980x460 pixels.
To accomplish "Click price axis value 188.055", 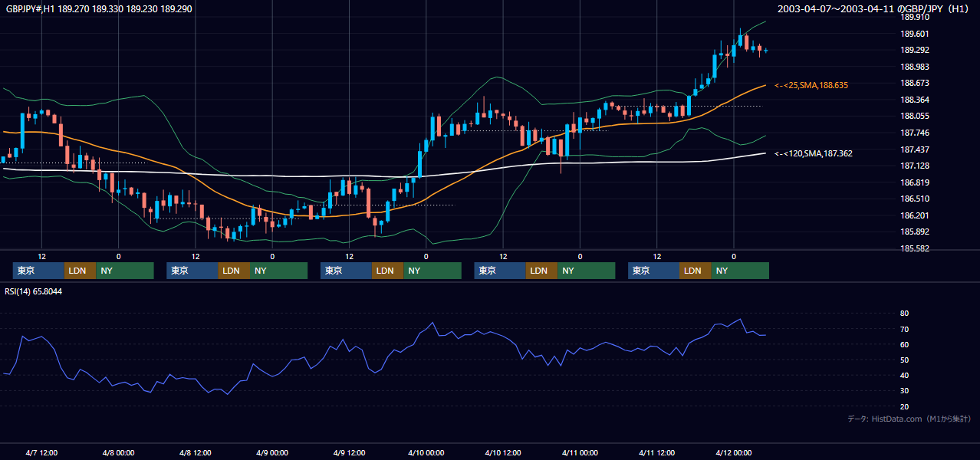I will pyautogui.click(x=915, y=117).
